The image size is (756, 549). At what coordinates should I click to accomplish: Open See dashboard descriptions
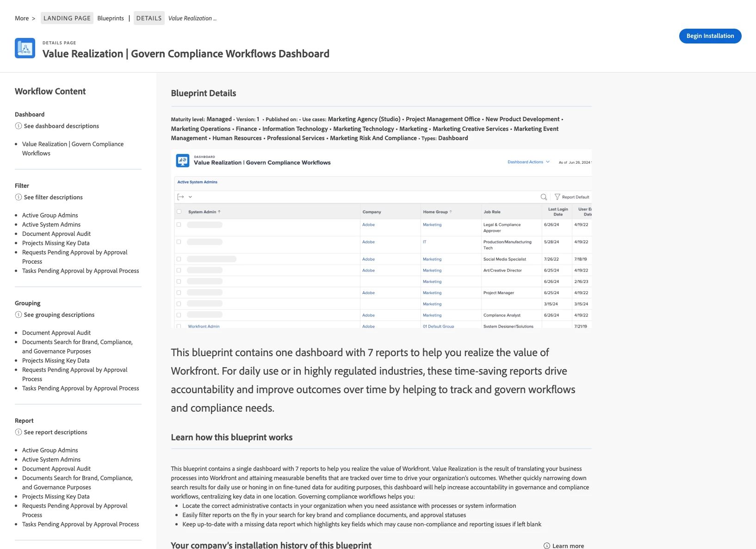[x=62, y=126]
